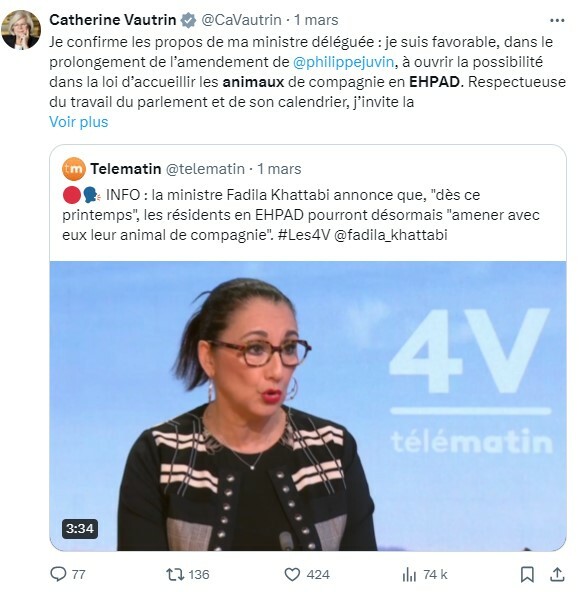Open Catherine Vautrin's profile name link
The image size is (579, 592).
(x=112, y=20)
